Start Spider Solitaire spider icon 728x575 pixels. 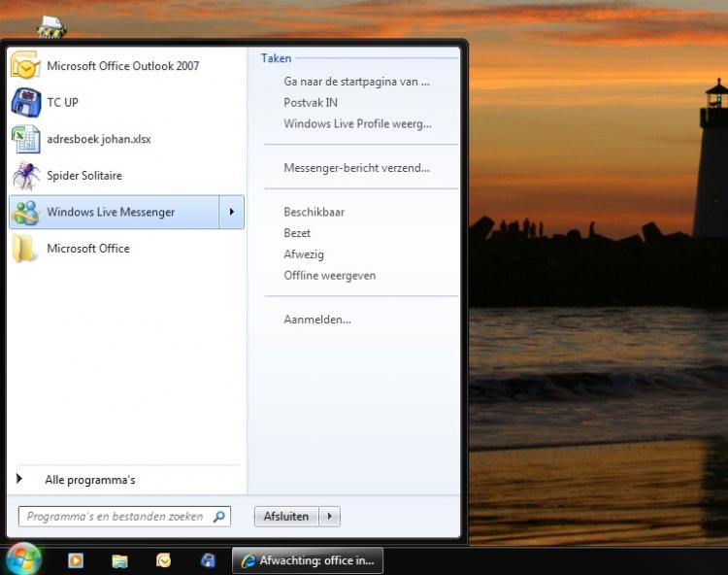(25, 176)
